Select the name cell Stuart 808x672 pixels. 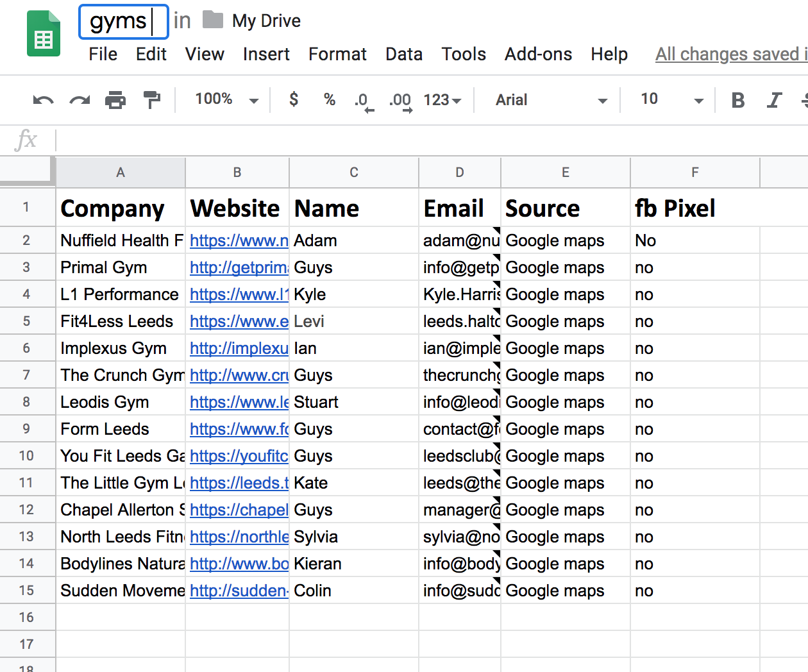point(354,402)
